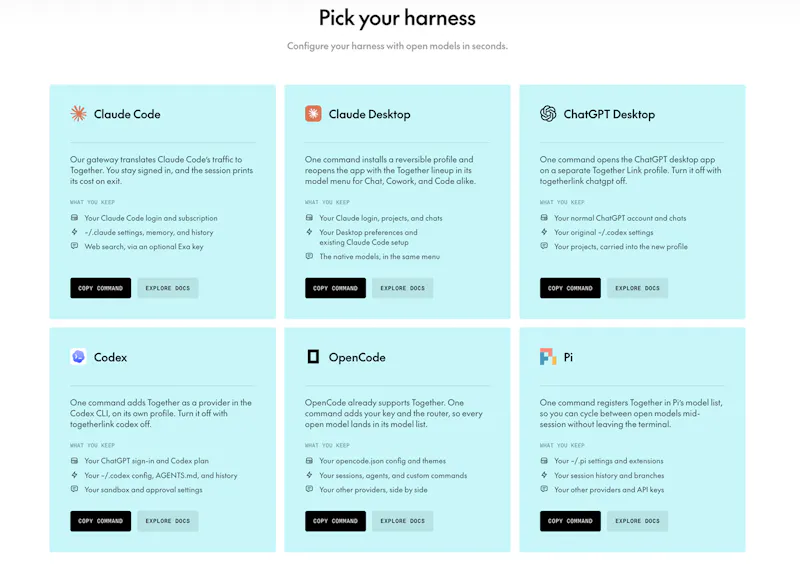Open Explore Docs for ChatGPT Desktop
This screenshot has width=800, height=586.
[637, 288]
